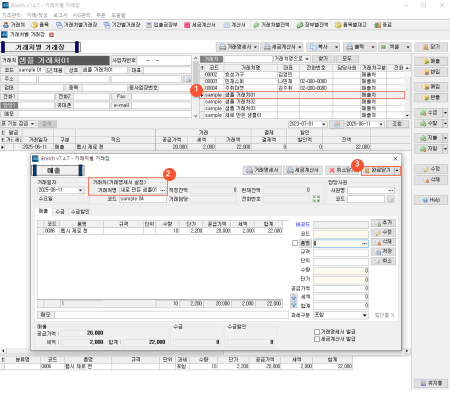This screenshot has width=450, height=400.
Task: Expand the 복사 dropdown
Action: pyautogui.click(x=336, y=47)
